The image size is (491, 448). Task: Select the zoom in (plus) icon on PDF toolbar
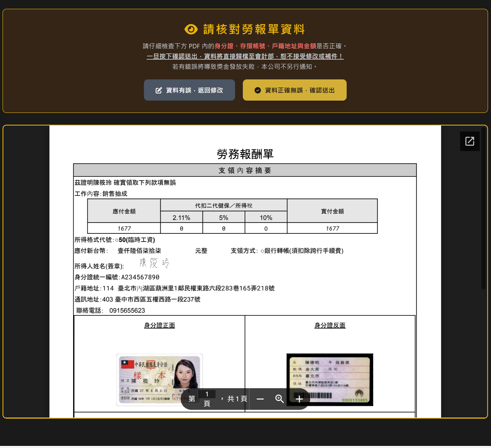tap(299, 399)
